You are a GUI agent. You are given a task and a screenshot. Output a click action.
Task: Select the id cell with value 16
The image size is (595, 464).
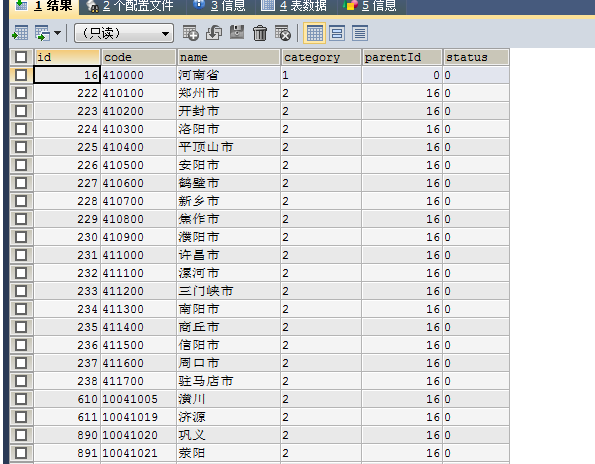67,75
